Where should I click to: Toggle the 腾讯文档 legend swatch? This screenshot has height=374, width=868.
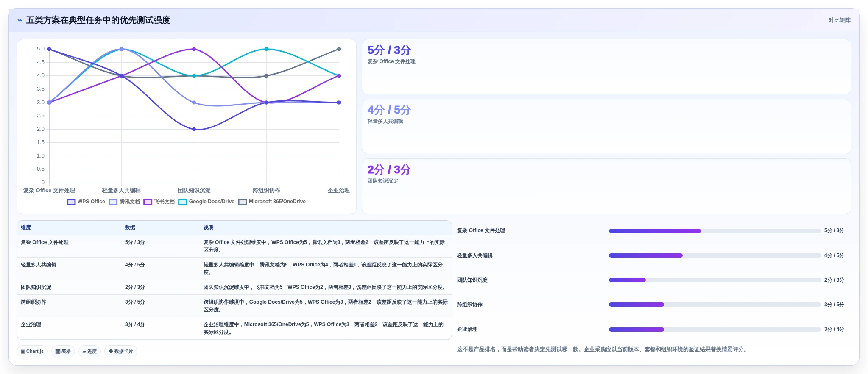(x=113, y=202)
